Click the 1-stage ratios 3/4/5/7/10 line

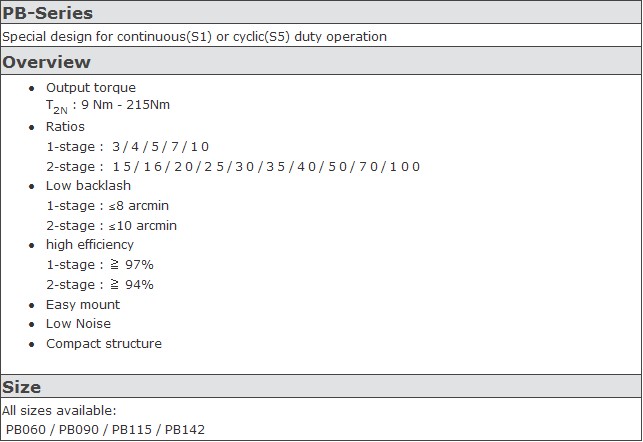click(x=128, y=147)
